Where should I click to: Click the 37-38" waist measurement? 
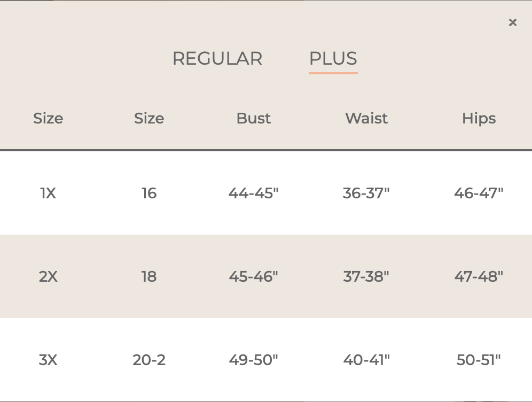coord(366,277)
